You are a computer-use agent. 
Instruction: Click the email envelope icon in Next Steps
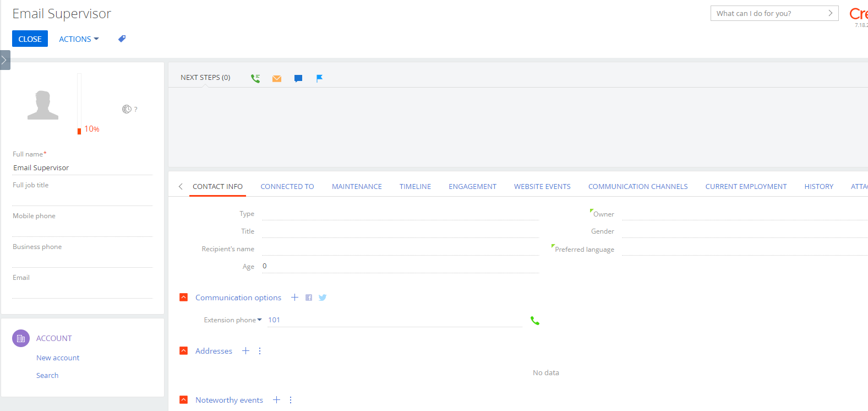277,78
